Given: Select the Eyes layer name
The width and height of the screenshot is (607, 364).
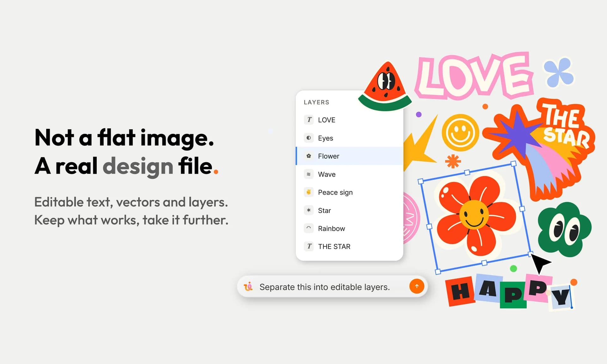Looking at the screenshot, I should pyautogui.click(x=326, y=138).
